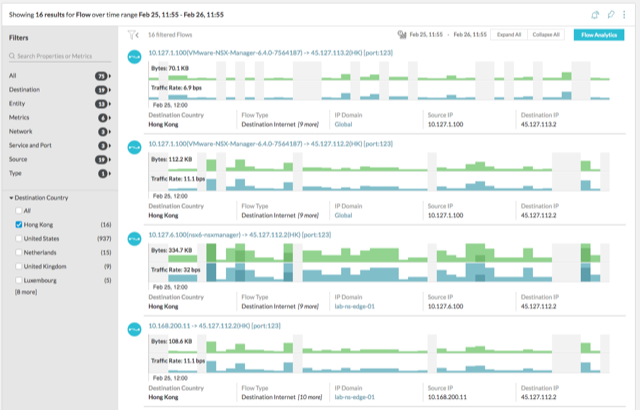Click Global IP Domain in 112.2 KB flow
Screen dimensions: 640x410
click(x=343, y=215)
